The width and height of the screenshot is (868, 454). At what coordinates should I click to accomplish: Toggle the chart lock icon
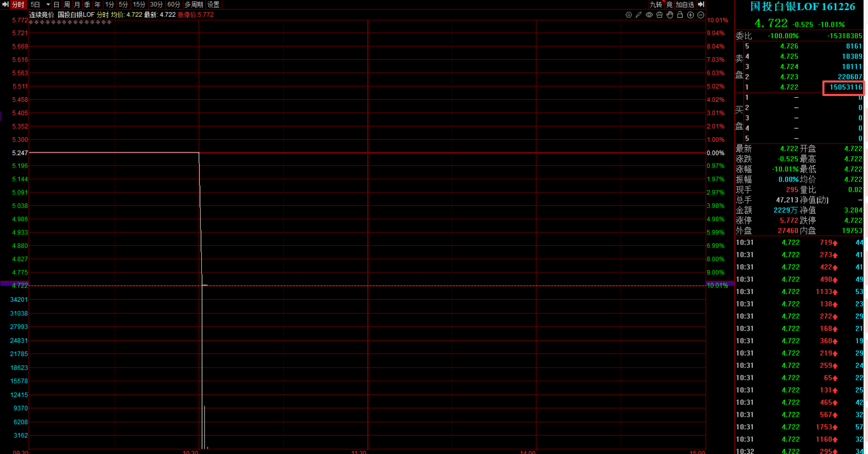click(x=680, y=15)
